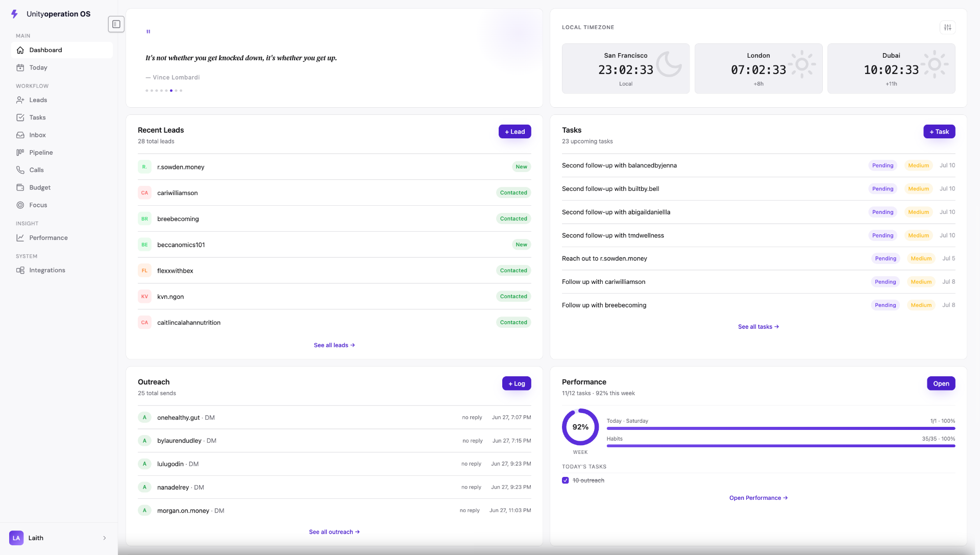Go to the Calls menu label
Image resolution: width=980 pixels, height=555 pixels.
pos(36,170)
